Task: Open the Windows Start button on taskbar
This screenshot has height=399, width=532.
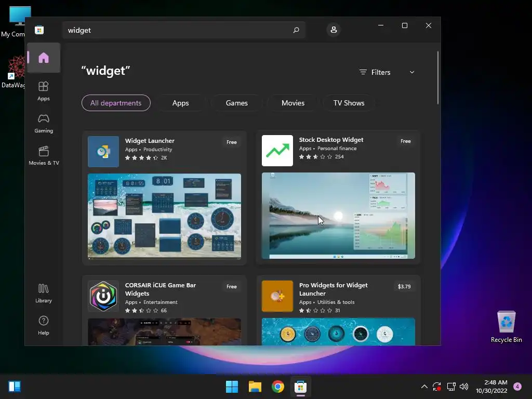Action: pos(232,387)
